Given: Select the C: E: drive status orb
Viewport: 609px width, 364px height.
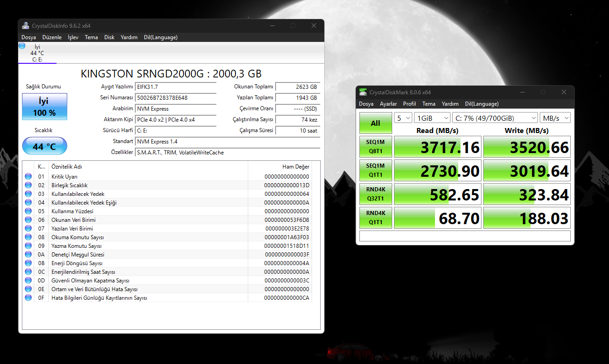Looking at the screenshot, I should 22,46.
